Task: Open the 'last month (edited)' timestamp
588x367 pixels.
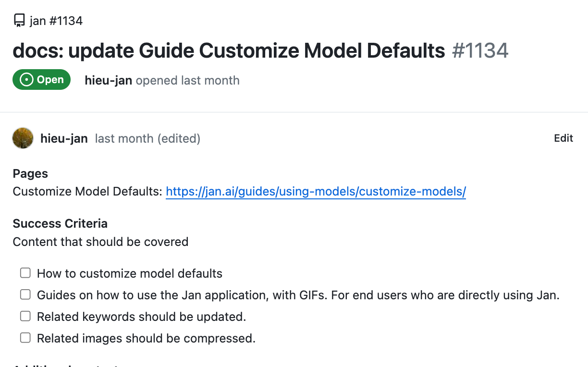Action: pyautogui.click(x=147, y=139)
